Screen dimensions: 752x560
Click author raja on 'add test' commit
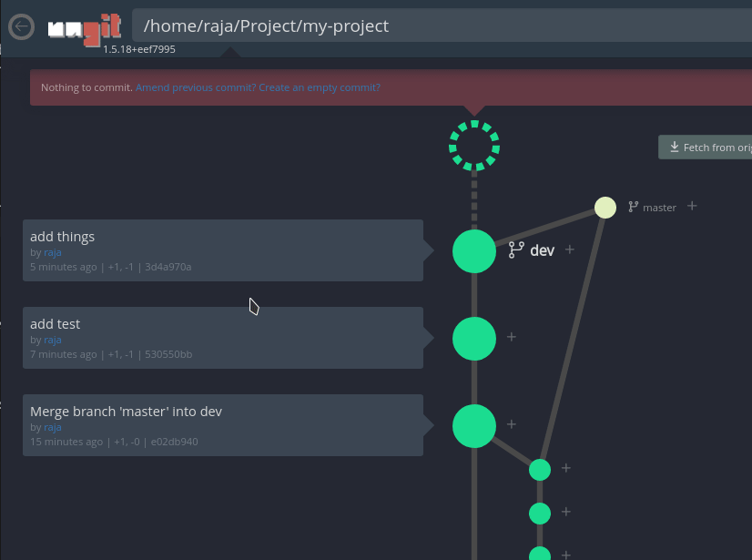pos(53,340)
